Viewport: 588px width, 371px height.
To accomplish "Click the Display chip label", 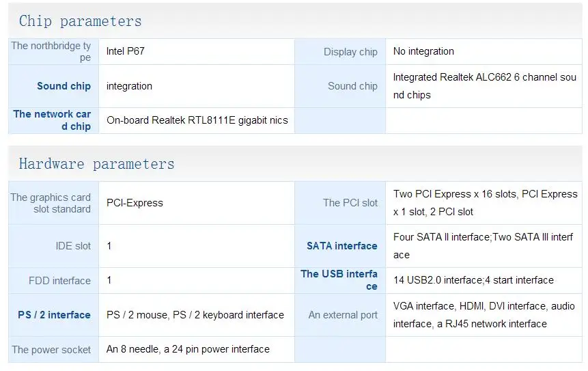I will (x=350, y=52).
